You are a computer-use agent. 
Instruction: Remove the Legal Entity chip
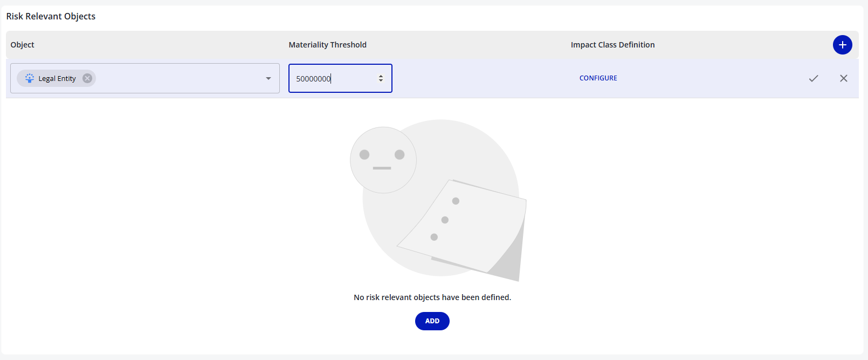point(87,78)
